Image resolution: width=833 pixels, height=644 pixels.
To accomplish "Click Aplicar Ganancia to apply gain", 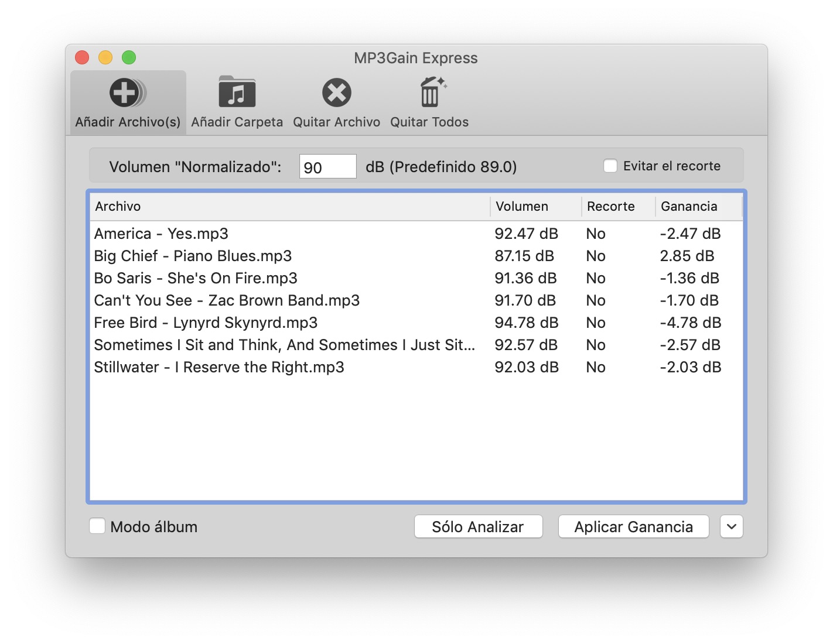I will (x=633, y=526).
